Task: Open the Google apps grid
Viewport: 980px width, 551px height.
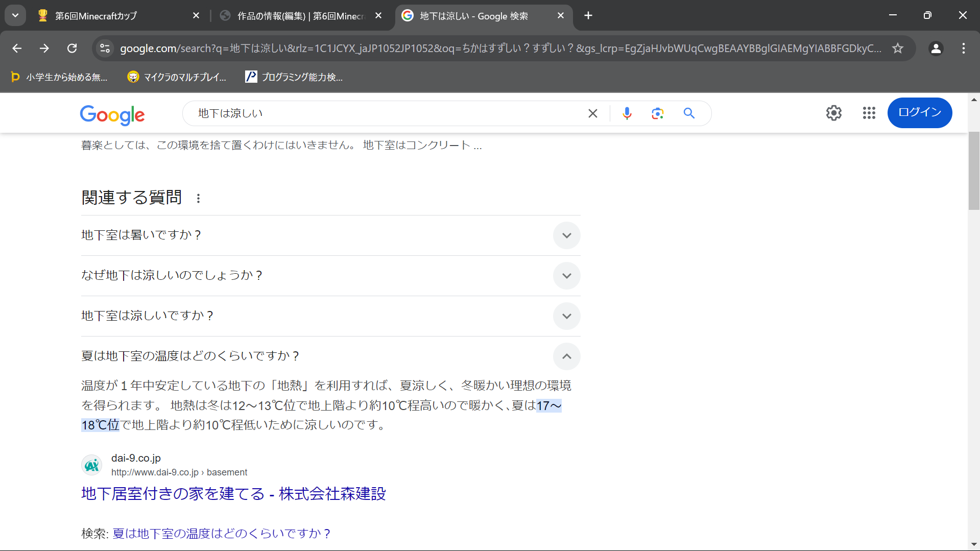Action: 869,113
